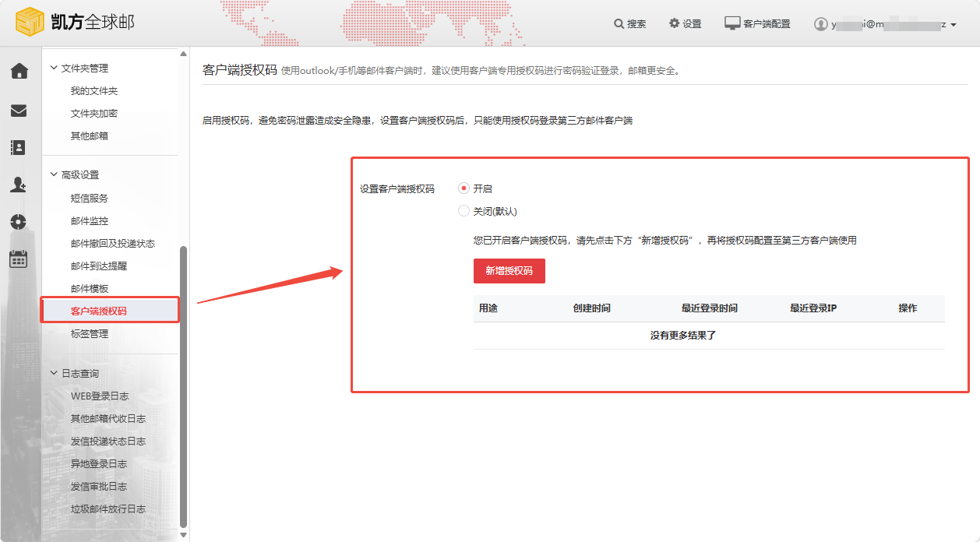Image resolution: width=980 pixels, height=542 pixels.
Task: Open 其他邮箱 menu item
Action: (x=90, y=136)
